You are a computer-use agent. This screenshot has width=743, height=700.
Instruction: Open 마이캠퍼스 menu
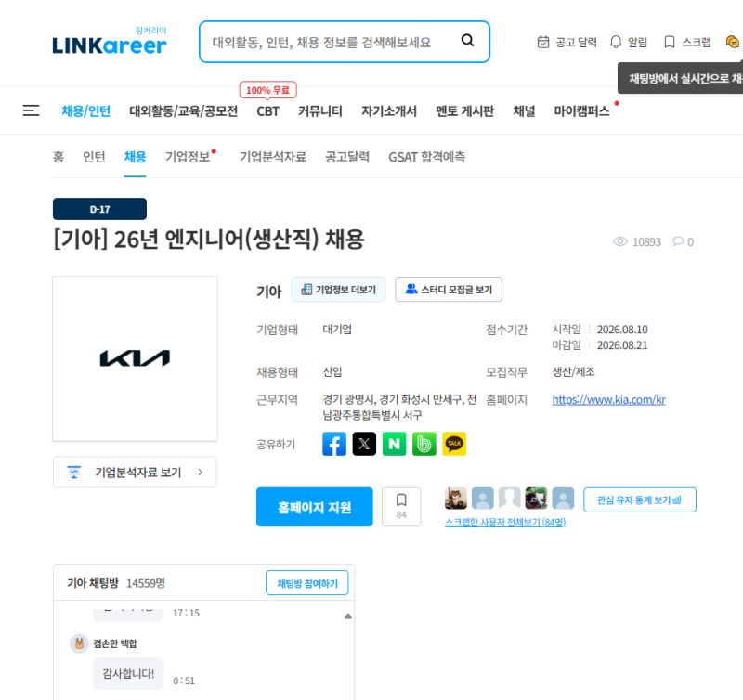tap(582, 110)
